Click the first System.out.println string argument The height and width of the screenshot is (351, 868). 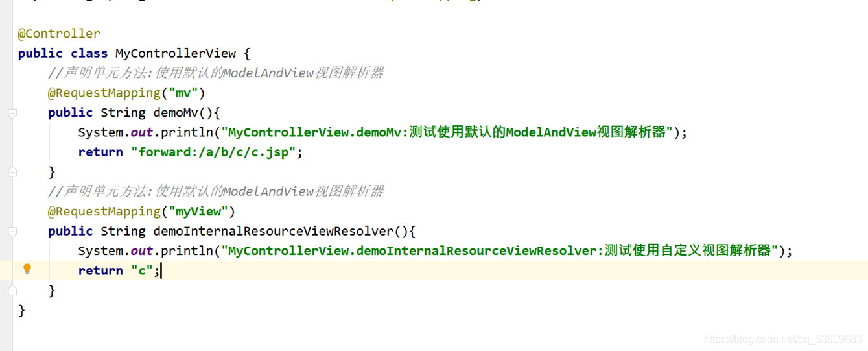point(447,132)
